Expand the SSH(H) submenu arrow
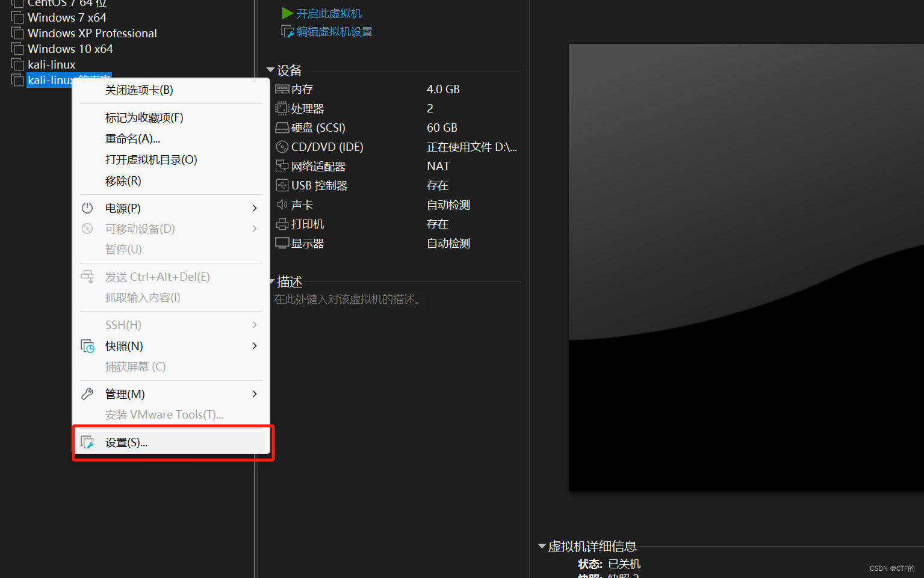The image size is (924, 578). pyautogui.click(x=255, y=325)
